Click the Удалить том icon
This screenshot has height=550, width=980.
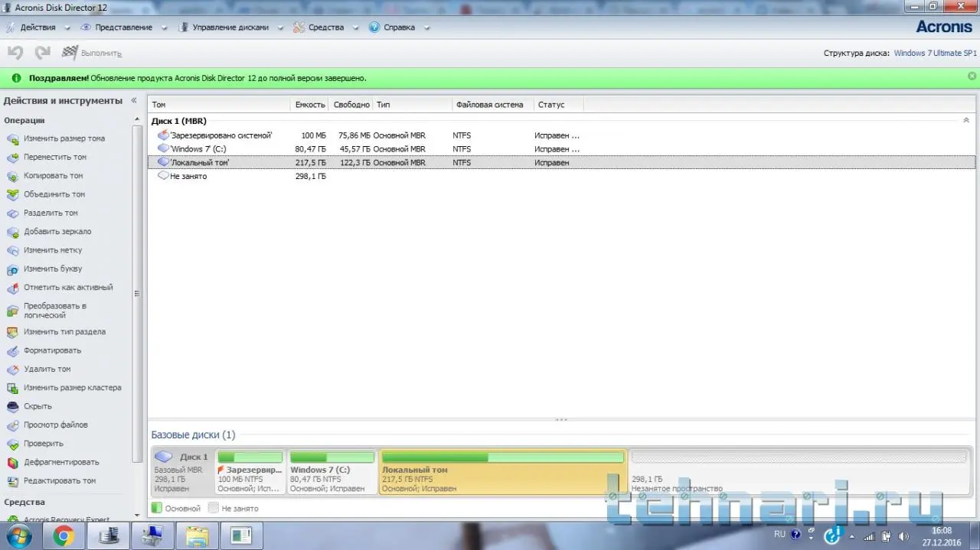tap(12, 369)
